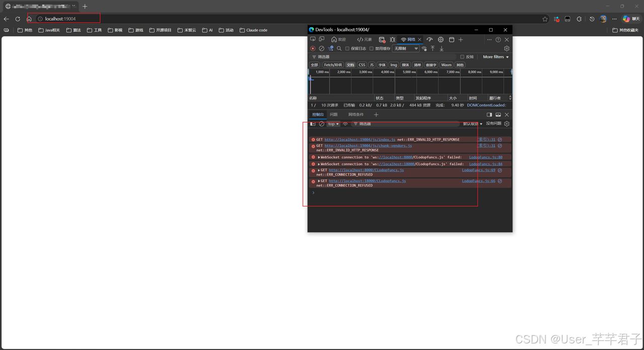Expand the More filters dropdown

coord(496,57)
